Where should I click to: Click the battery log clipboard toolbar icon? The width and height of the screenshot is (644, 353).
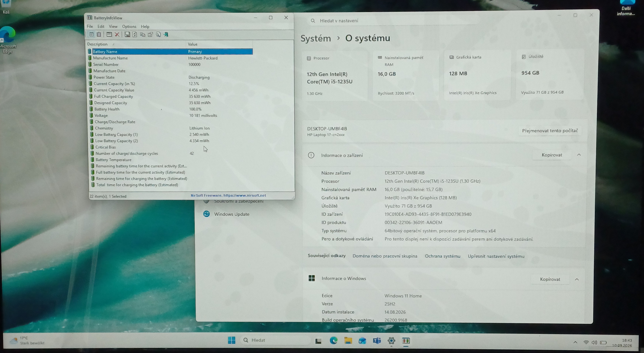point(99,34)
